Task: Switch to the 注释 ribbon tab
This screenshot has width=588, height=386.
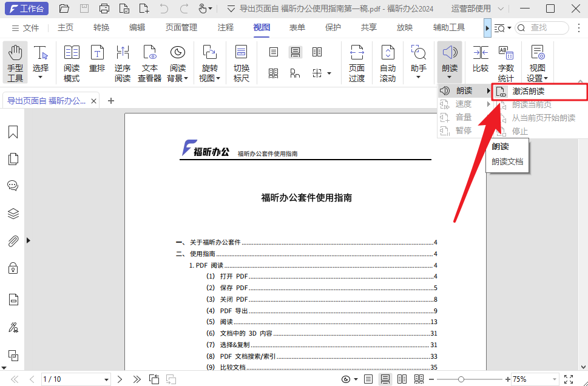Action: pyautogui.click(x=225, y=27)
